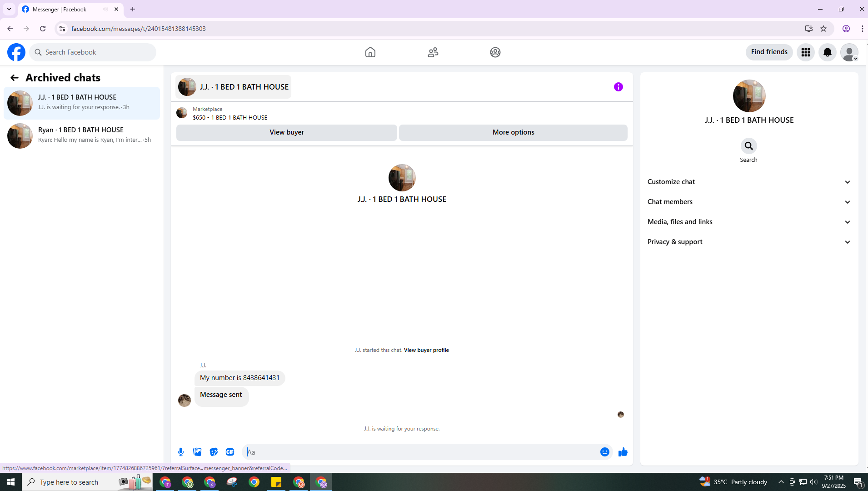Image resolution: width=868 pixels, height=491 pixels.
Task: Open the Facebook logo home link
Action: coord(16,52)
